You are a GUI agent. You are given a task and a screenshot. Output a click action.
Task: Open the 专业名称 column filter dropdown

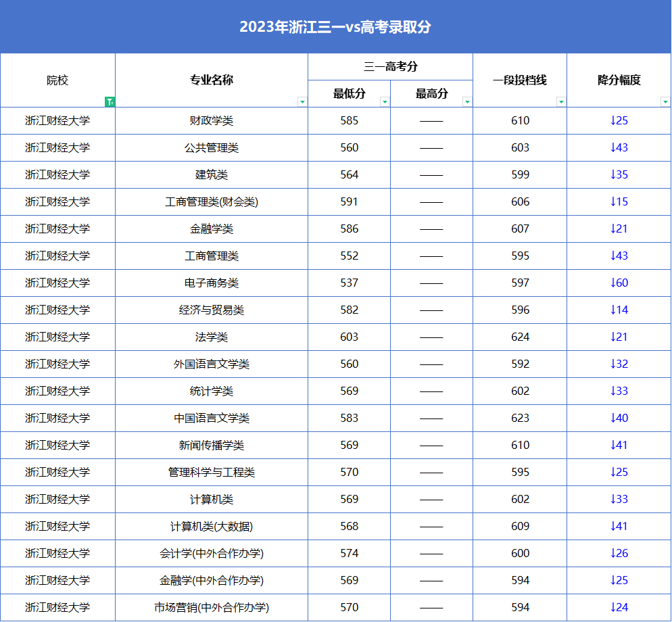(x=304, y=101)
